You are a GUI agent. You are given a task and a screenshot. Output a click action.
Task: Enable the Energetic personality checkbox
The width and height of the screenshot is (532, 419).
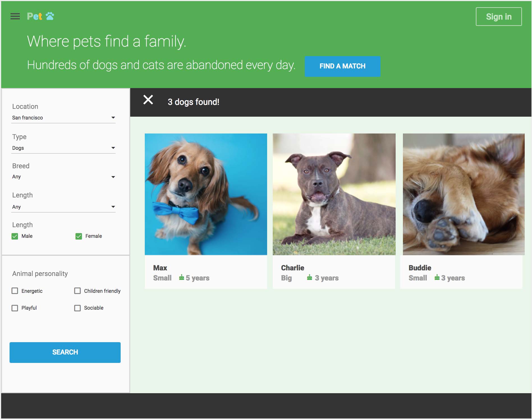tap(15, 291)
